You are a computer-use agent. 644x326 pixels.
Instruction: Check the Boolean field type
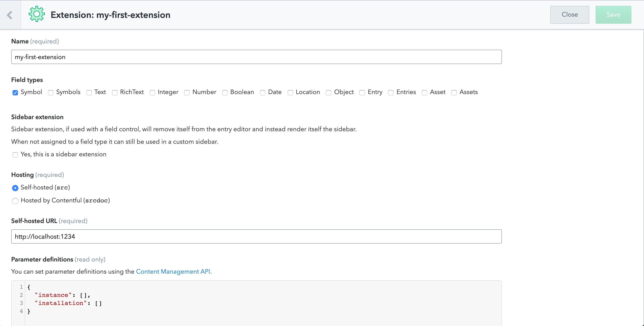tap(225, 93)
